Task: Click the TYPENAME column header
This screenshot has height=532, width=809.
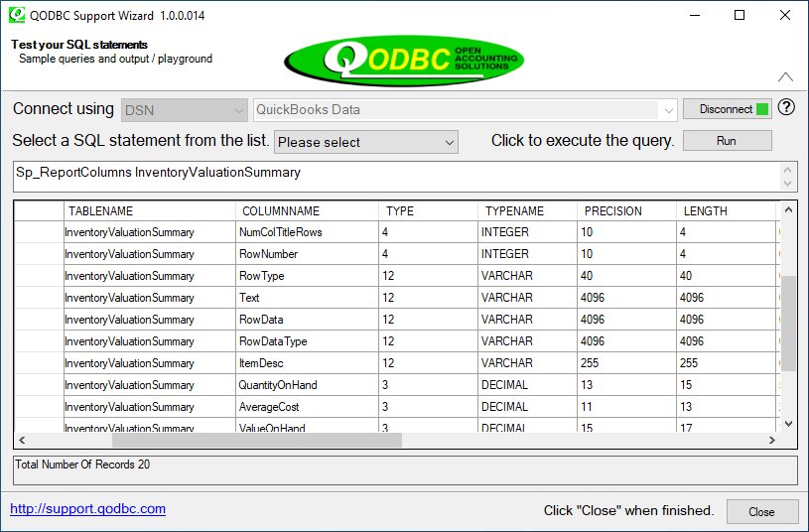Action: (x=527, y=211)
